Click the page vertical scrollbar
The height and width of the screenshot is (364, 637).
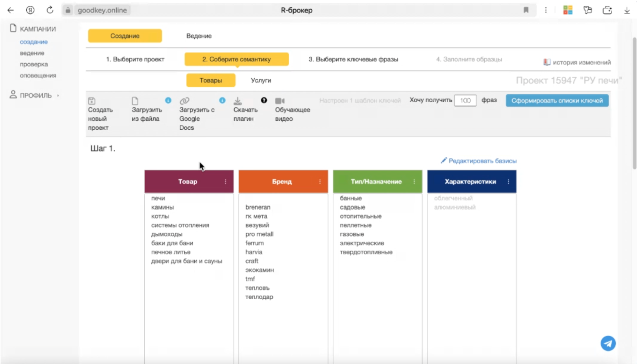point(634,103)
